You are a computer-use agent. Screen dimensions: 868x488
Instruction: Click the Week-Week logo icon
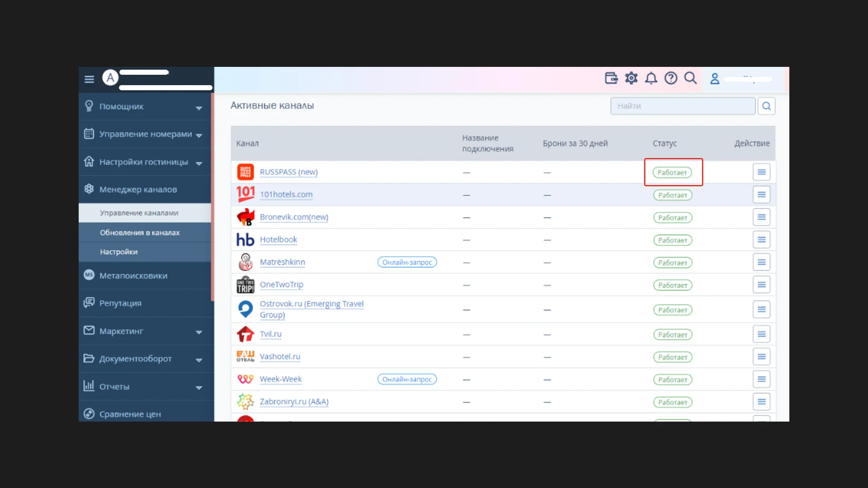coord(245,379)
